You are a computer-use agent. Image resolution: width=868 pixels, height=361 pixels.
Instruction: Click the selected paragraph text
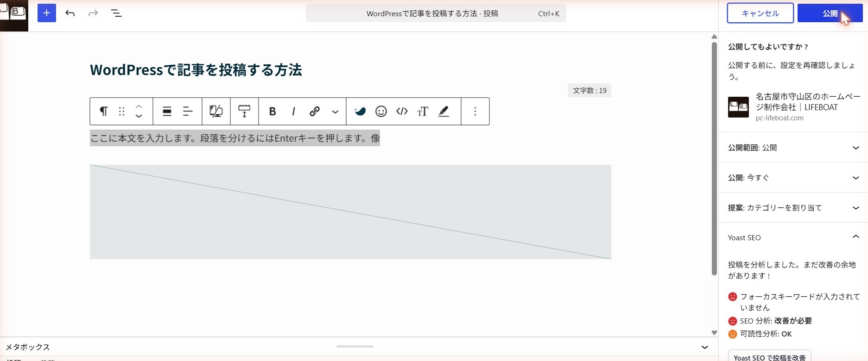pos(235,138)
